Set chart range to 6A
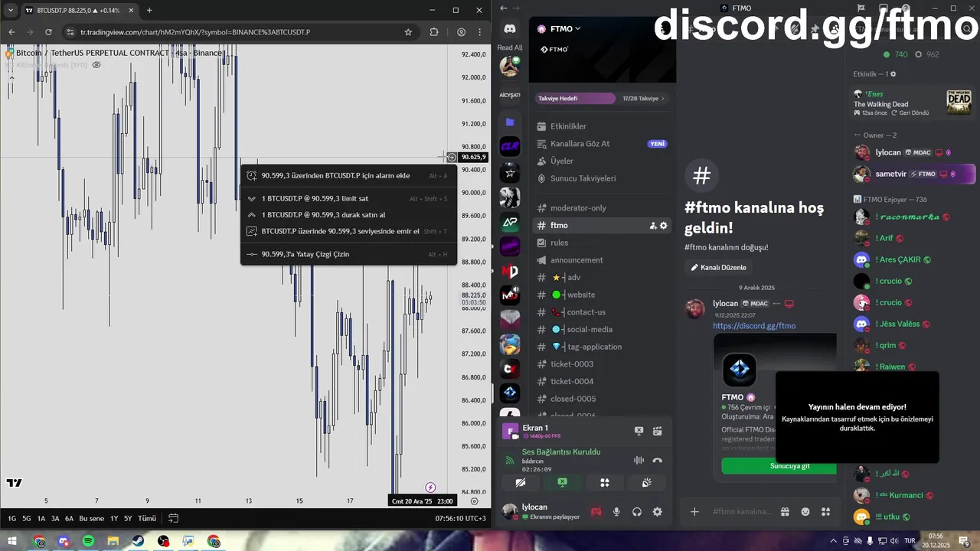 [x=69, y=519]
